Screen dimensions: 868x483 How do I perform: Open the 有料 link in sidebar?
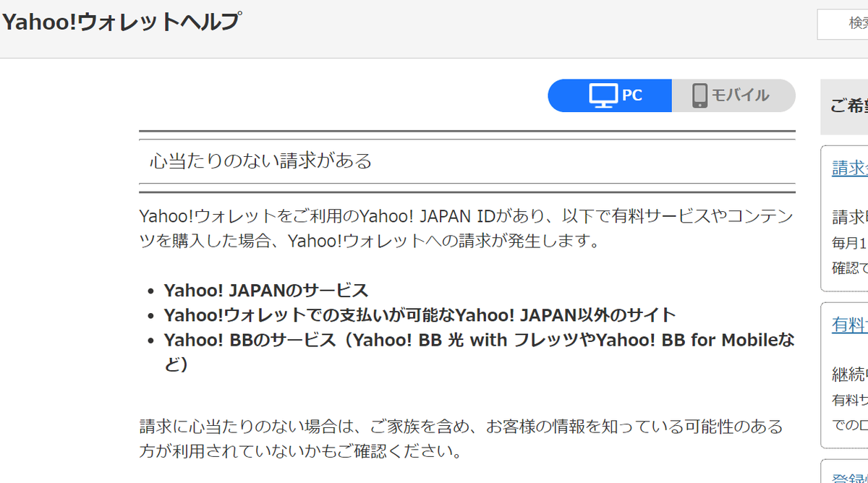pos(849,325)
